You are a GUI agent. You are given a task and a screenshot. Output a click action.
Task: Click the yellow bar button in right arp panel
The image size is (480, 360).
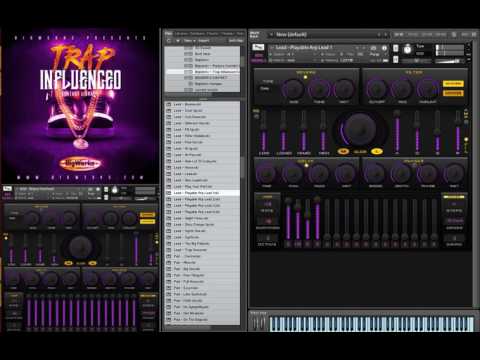pyautogui.click(x=453, y=197)
